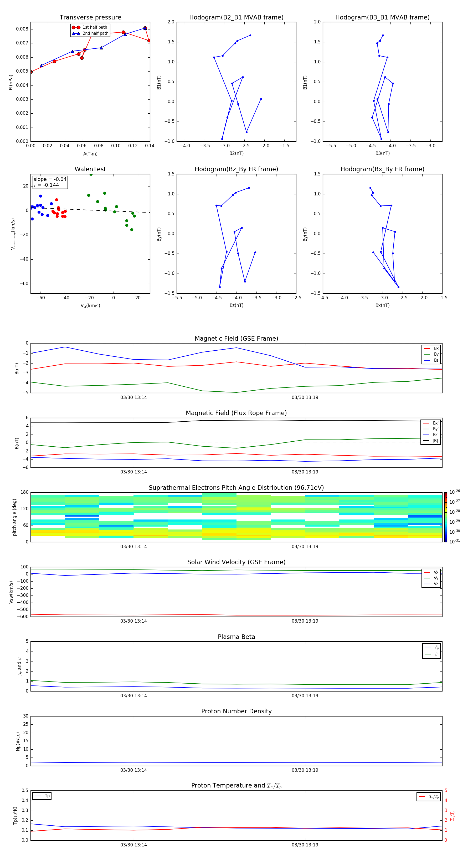The width and height of the screenshot is (473, 868).
Task: Click the "Proton Temperature and Te/Tp" title
Action: click(236, 786)
